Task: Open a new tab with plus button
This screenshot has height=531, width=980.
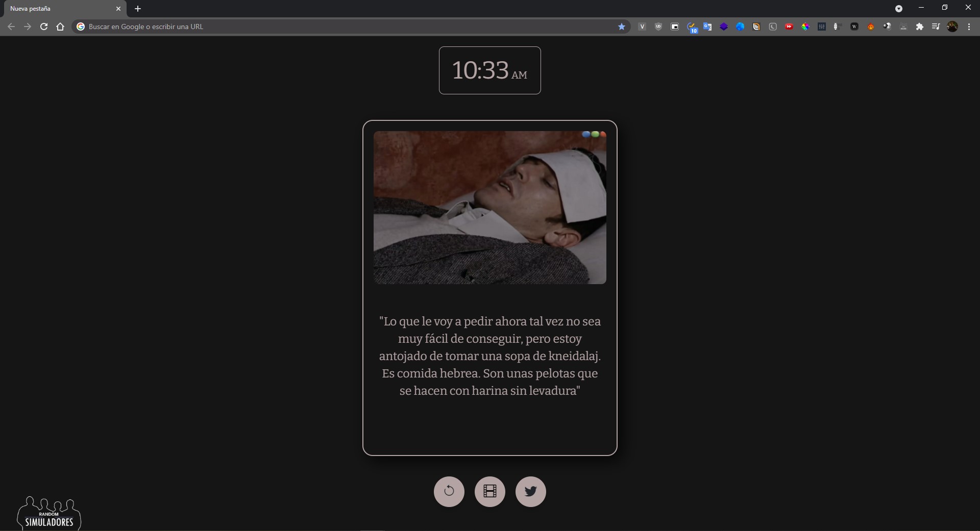Action: (138, 9)
